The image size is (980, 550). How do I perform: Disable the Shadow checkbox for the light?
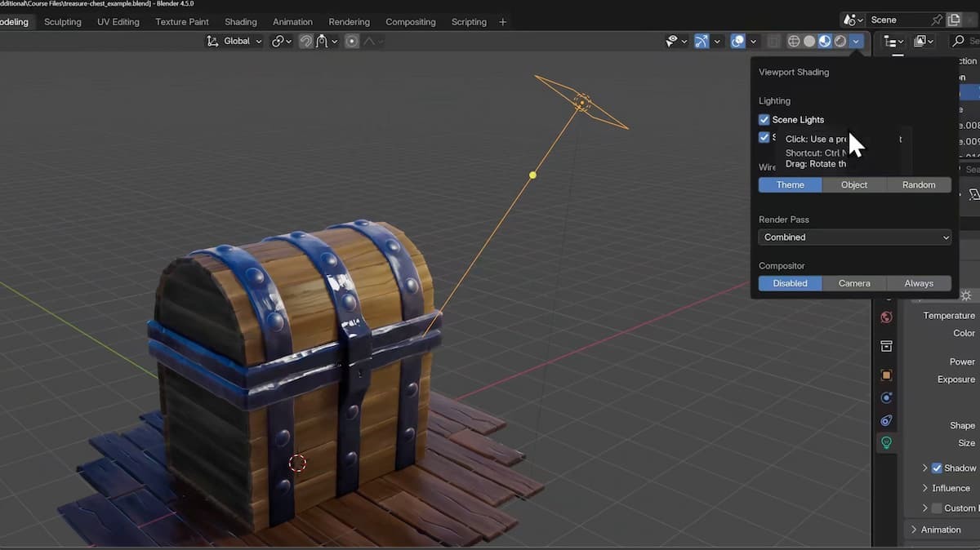pos(937,468)
